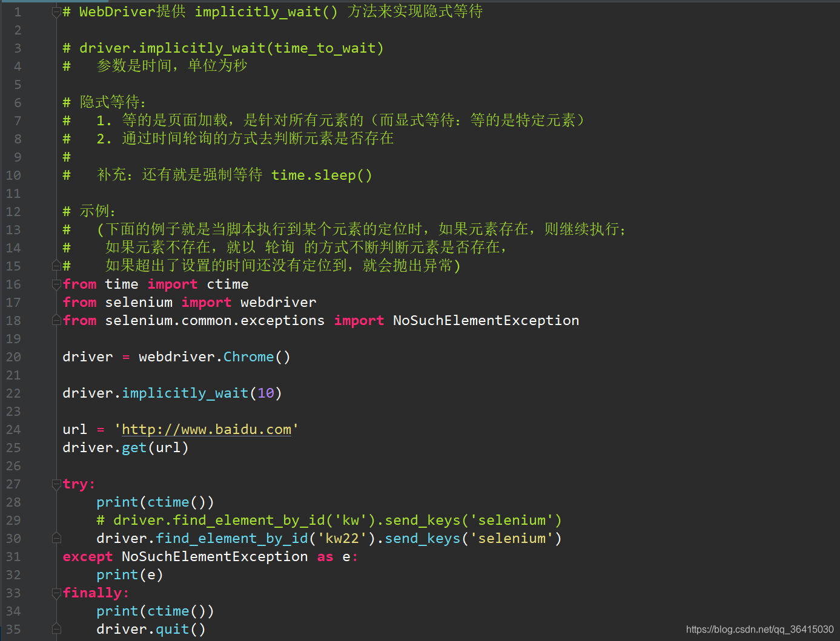Click 'find_element_by_id' on line 30
Screen dimensions: 840x641
(x=232, y=539)
